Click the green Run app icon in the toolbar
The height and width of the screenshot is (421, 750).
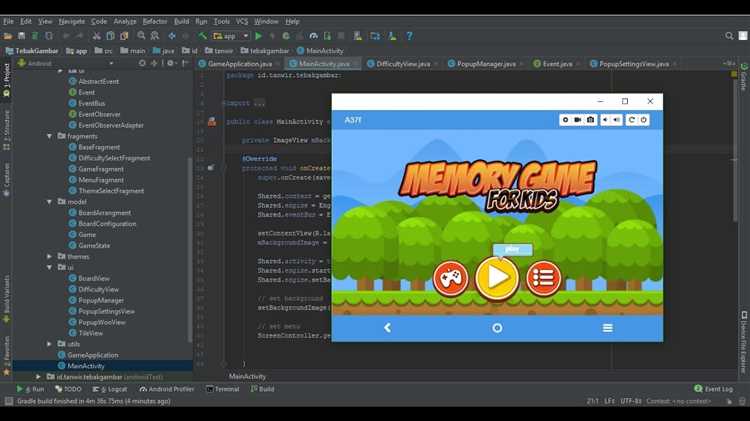click(259, 36)
